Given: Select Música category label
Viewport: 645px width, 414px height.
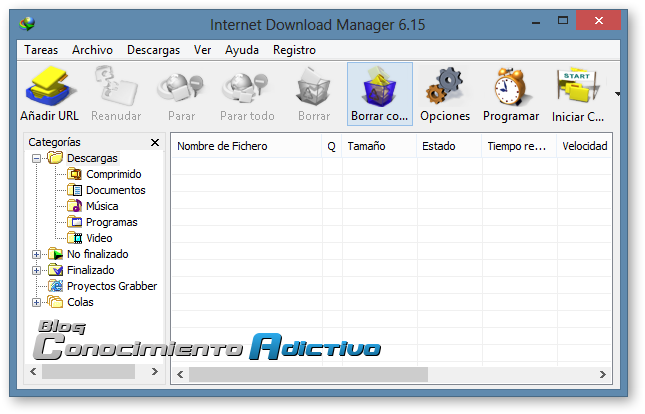Looking at the screenshot, I should (102, 206).
